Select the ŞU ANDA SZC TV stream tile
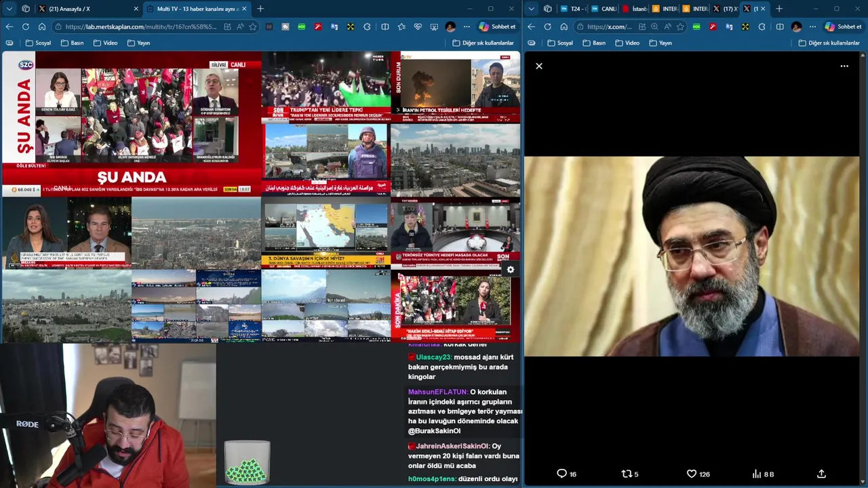Screen dimensions: 868x488 point(132,124)
